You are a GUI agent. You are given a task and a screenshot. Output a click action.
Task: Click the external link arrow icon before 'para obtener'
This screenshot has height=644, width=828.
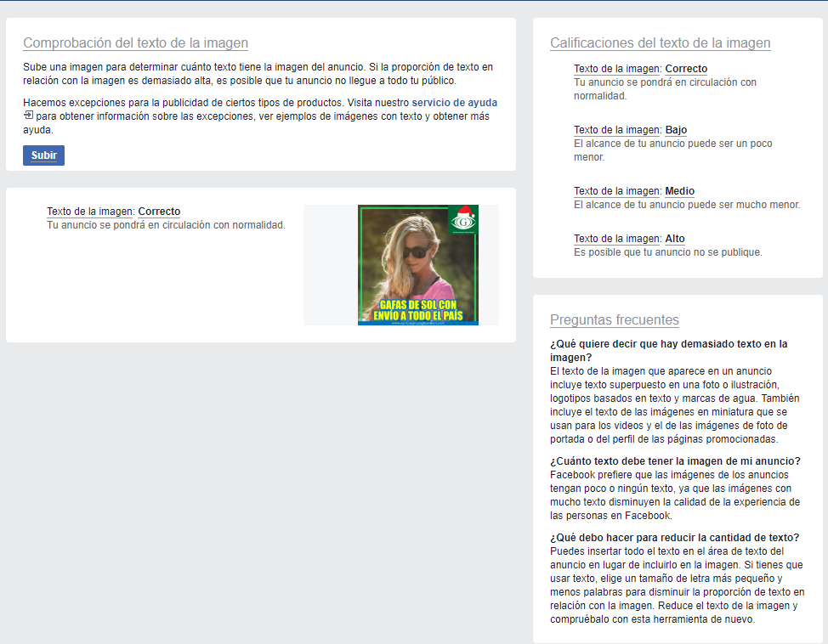pyautogui.click(x=29, y=115)
